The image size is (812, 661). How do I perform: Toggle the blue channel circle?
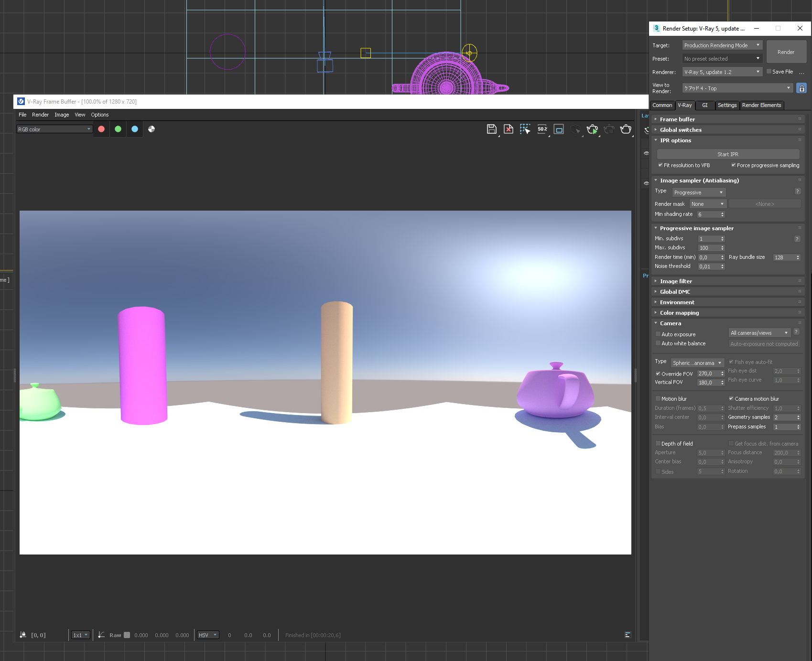[135, 129]
